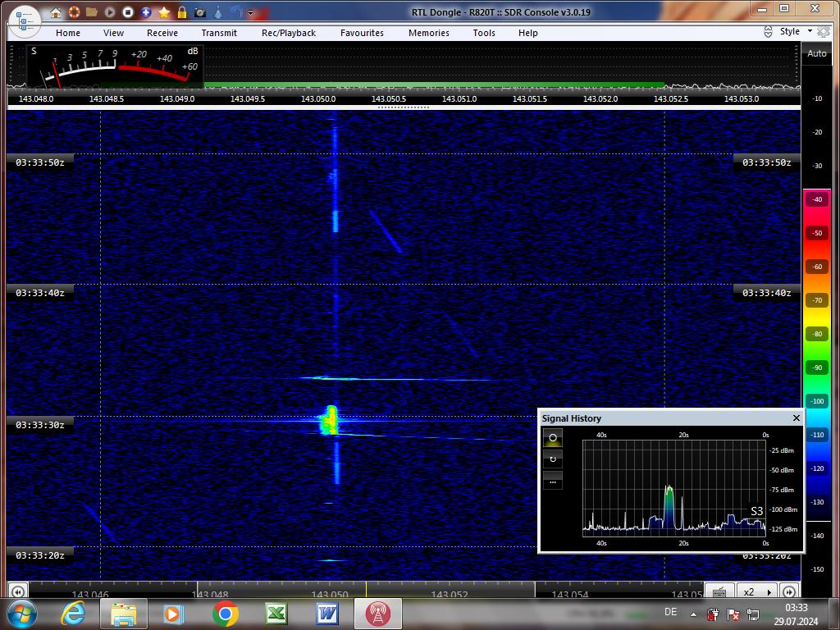840x630 pixels.
Task: Click the Home house icon in quick toolbar
Action: [56, 12]
